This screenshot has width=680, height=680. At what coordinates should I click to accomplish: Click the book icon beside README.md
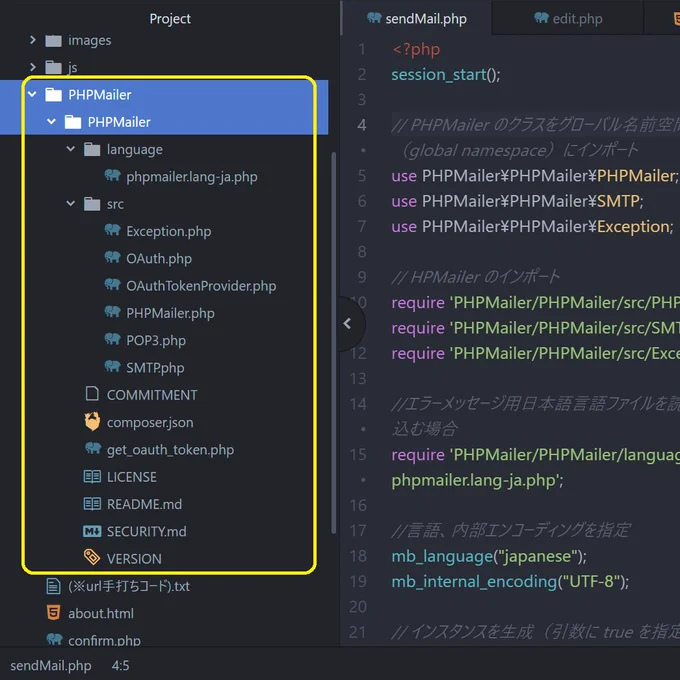[92, 504]
